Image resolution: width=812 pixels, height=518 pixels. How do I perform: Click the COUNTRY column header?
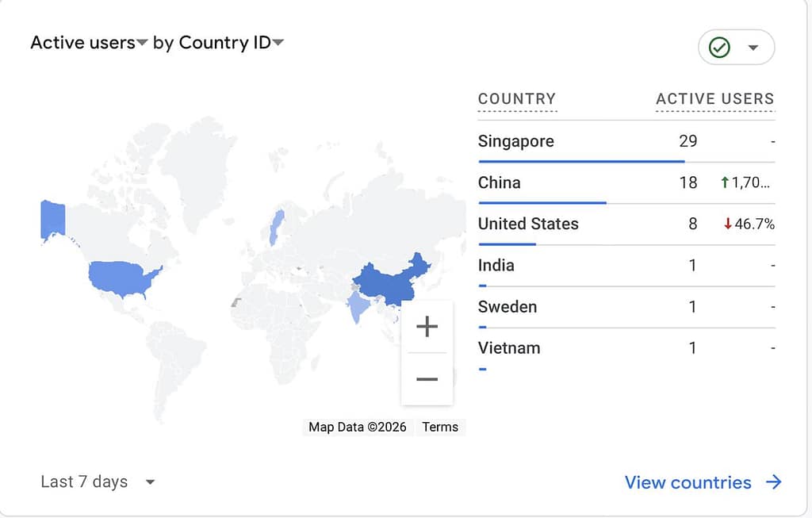pyautogui.click(x=517, y=99)
